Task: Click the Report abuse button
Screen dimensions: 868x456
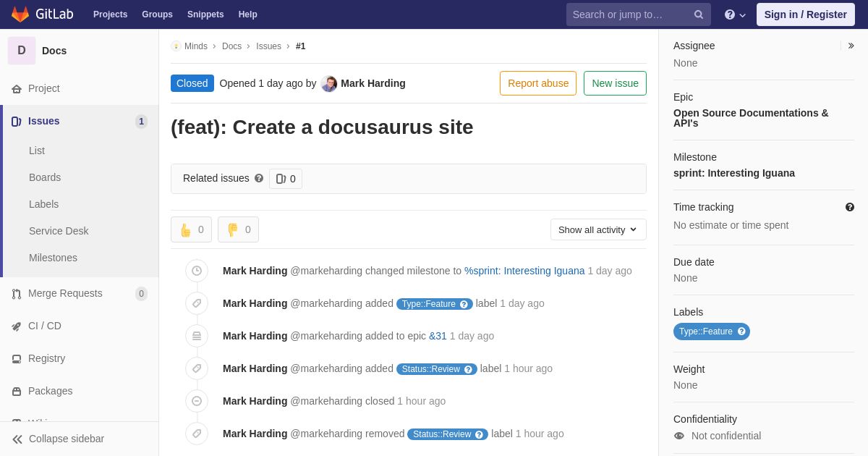Action: 538,83
